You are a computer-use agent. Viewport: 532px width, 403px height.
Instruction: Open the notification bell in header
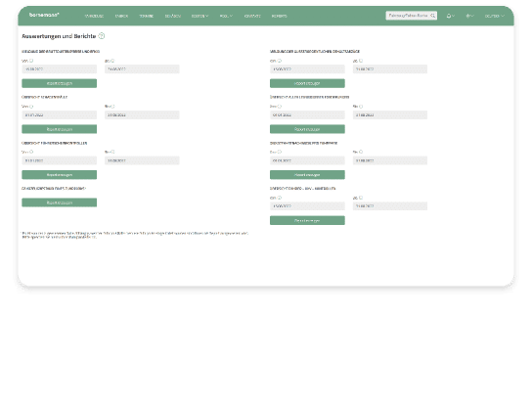[x=450, y=16]
